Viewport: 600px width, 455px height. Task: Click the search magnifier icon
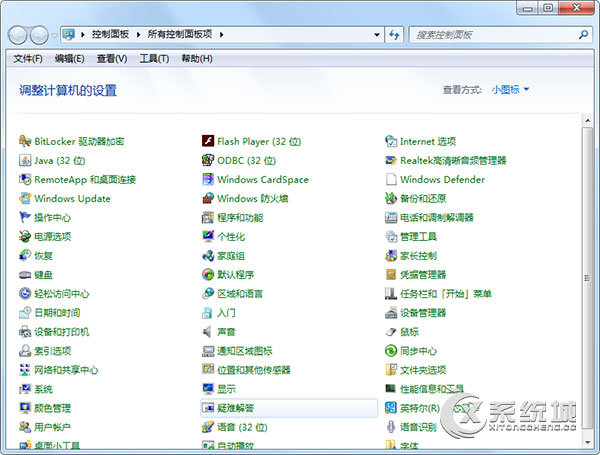click(584, 35)
